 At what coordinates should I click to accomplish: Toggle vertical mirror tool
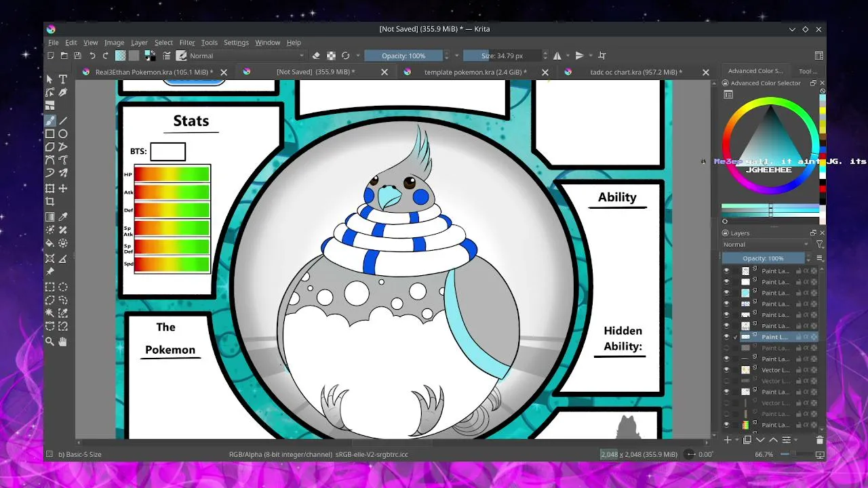pos(579,56)
